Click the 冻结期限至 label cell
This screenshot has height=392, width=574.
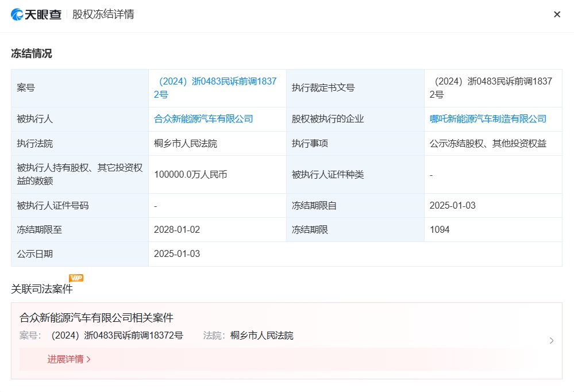tap(80, 230)
